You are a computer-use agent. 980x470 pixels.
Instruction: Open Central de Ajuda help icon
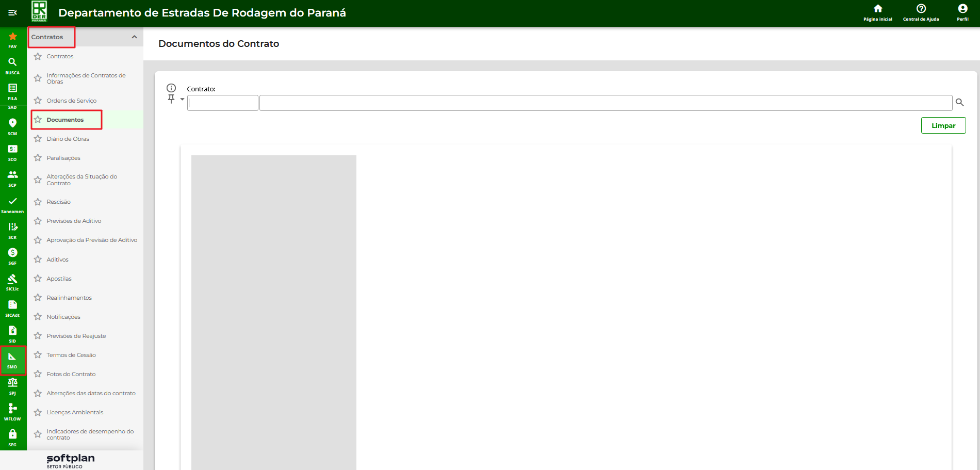tap(921, 12)
